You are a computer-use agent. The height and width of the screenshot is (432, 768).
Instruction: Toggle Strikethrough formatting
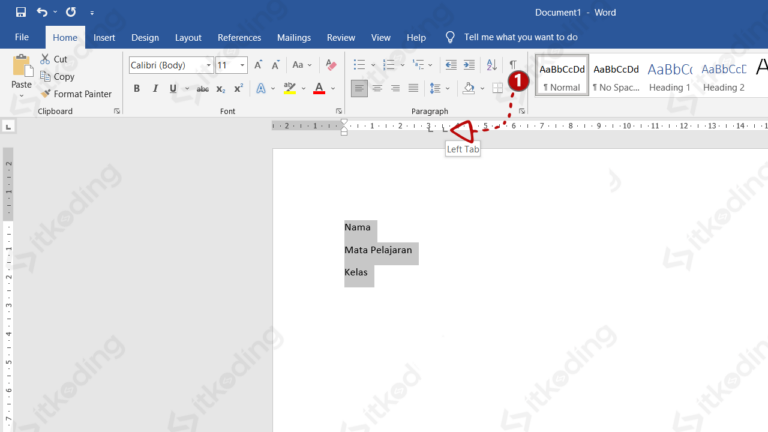202,89
